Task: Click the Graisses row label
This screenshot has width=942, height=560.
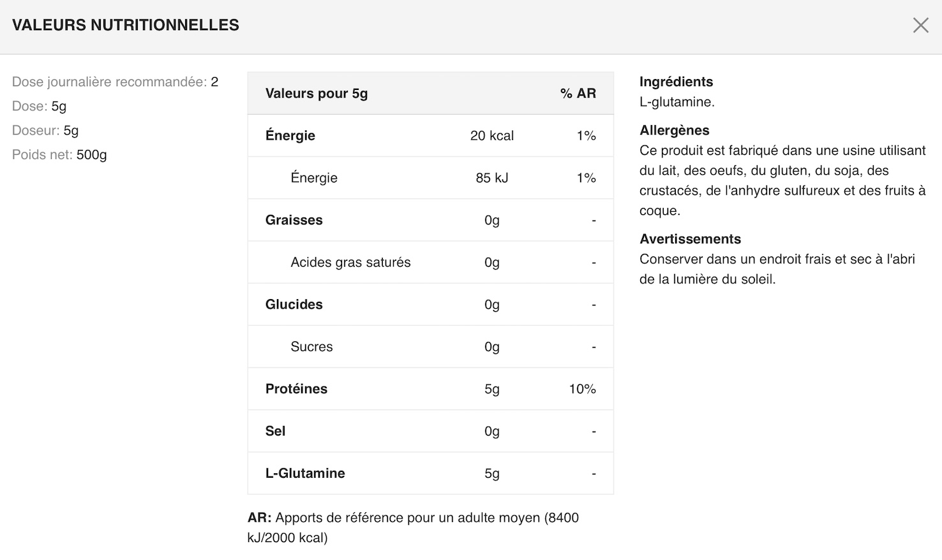Action: (x=294, y=220)
